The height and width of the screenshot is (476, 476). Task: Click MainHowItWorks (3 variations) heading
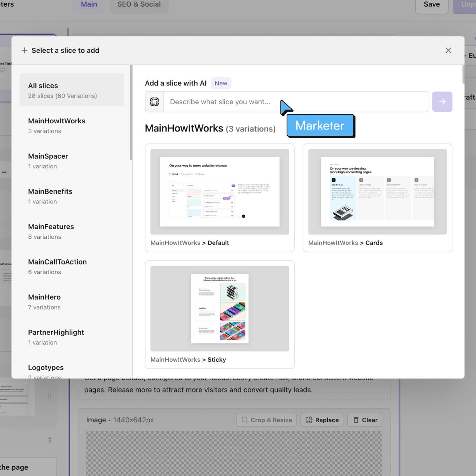(x=210, y=128)
